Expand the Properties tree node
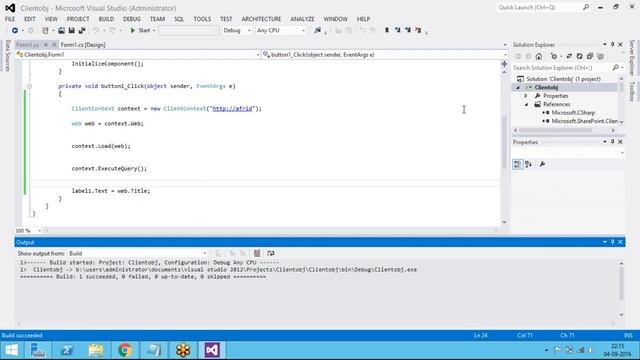 click(526, 96)
